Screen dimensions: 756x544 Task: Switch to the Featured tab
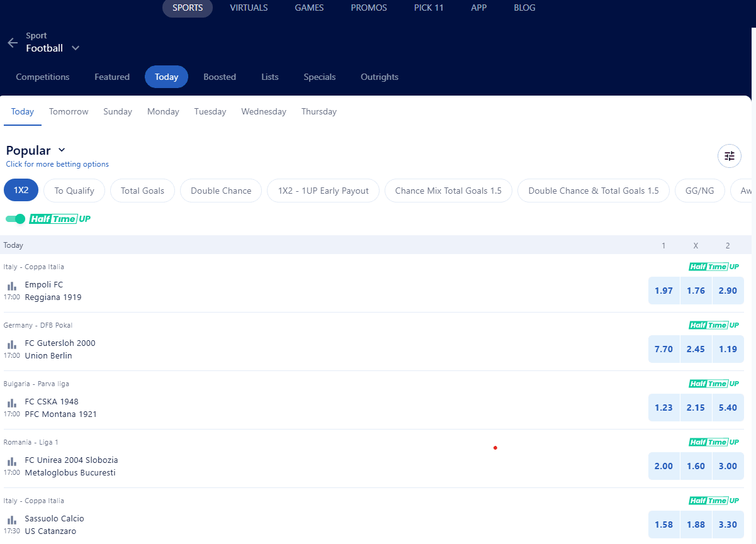(112, 77)
